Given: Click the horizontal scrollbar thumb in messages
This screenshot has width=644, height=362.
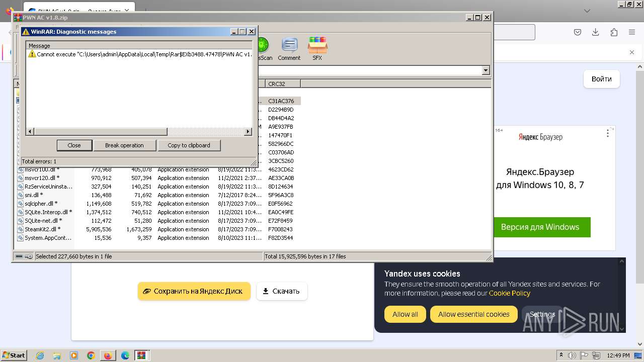Looking at the screenshot, I should [x=100, y=132].
